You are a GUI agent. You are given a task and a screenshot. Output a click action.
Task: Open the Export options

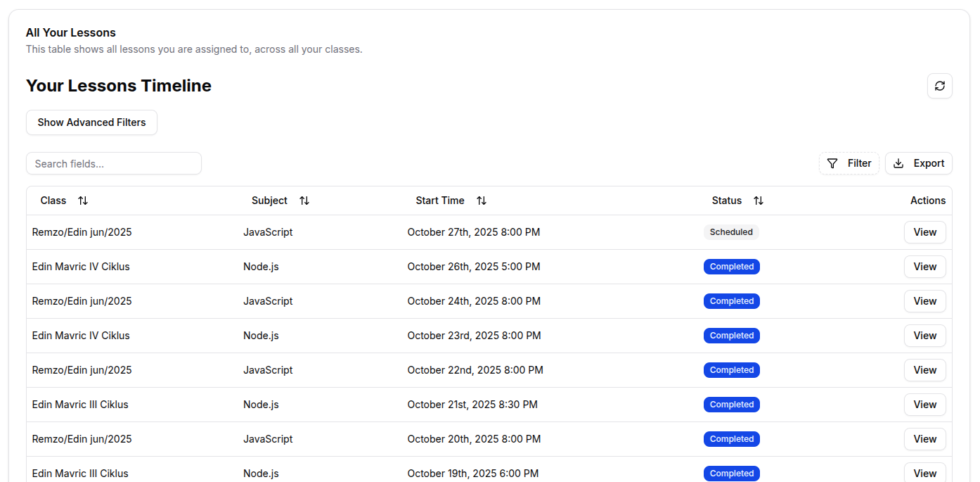919,163
